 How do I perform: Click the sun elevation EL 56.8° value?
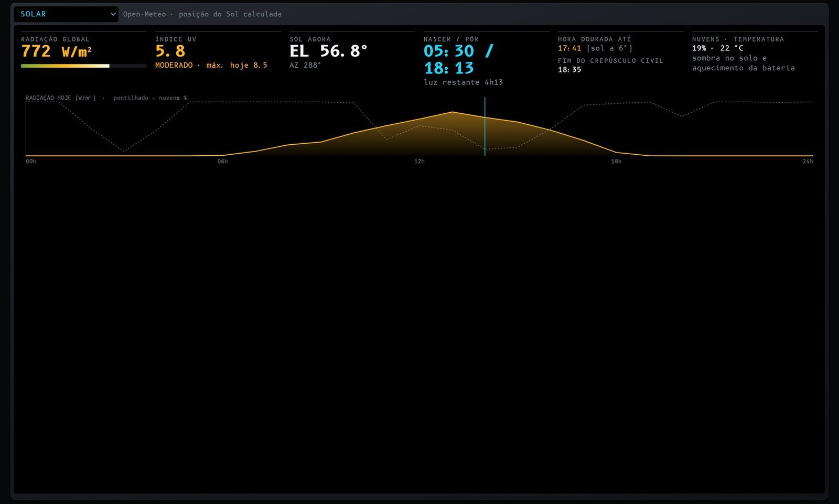point(328,51)
